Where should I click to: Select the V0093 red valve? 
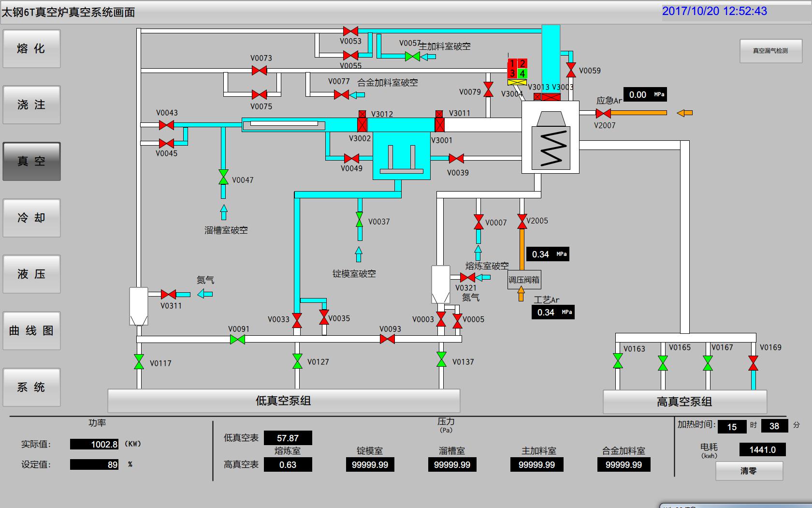[x=387, y=340]
